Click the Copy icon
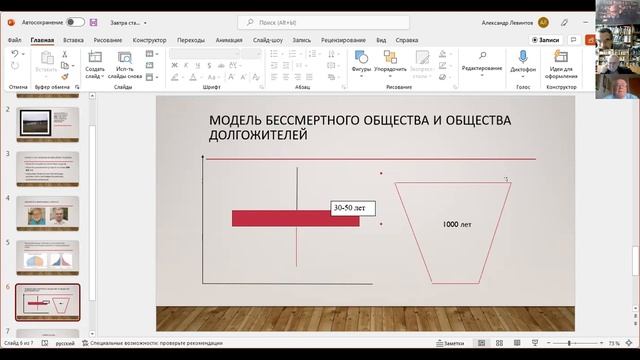 (x=64, y=65)
